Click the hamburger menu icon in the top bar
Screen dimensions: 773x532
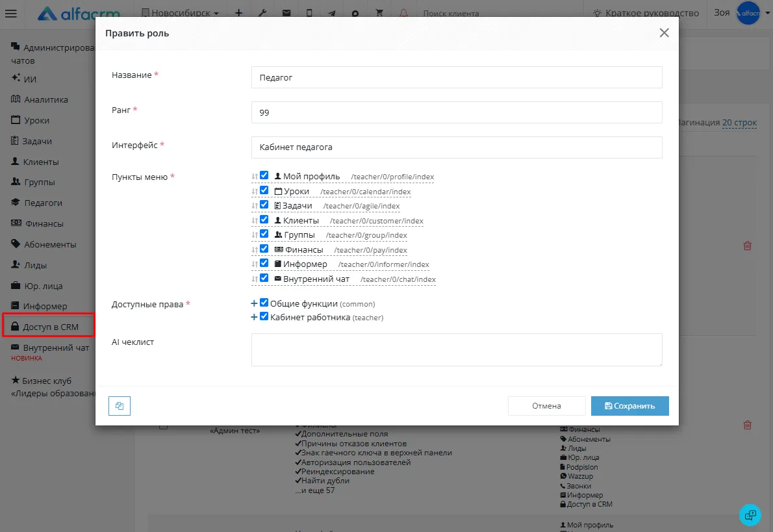pos(11,13)
